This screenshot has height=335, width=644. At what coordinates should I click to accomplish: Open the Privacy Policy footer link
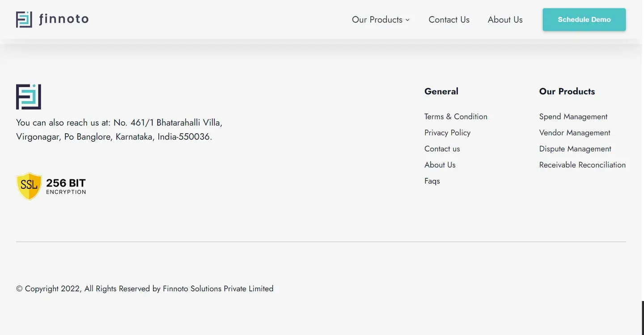click(447, 132)
